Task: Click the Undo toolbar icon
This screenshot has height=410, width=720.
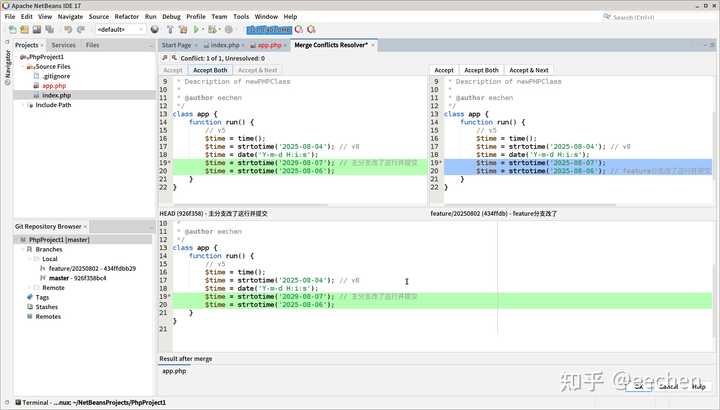Action: click(x=68, y=29)
